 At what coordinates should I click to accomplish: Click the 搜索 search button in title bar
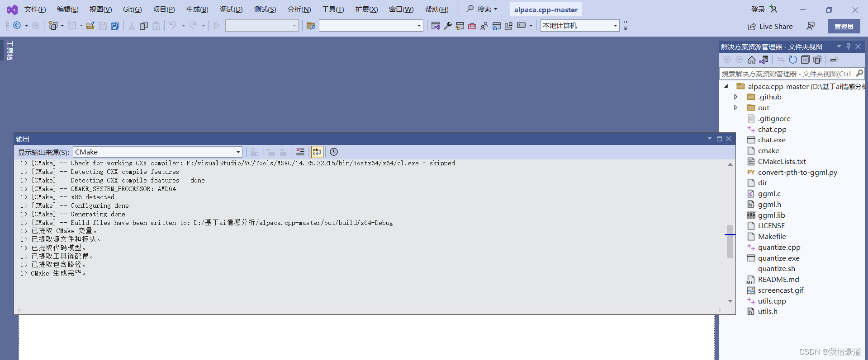pos(482,9)
